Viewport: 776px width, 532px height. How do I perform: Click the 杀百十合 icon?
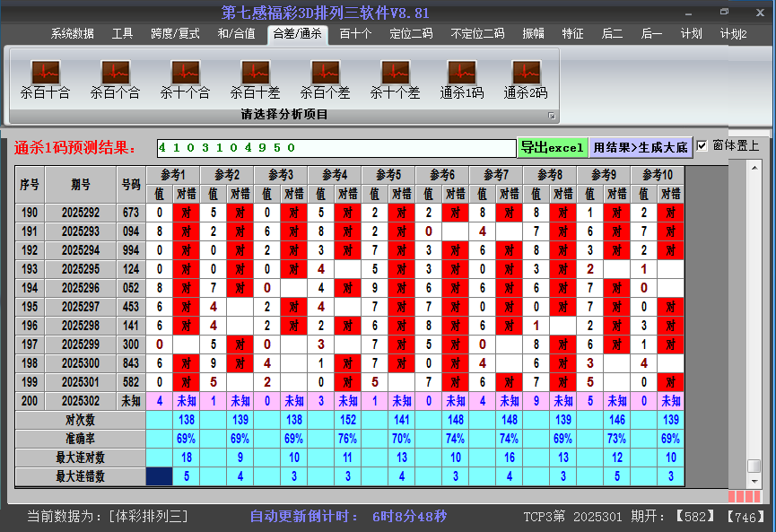pyautogui.click(x=45, y=74)
